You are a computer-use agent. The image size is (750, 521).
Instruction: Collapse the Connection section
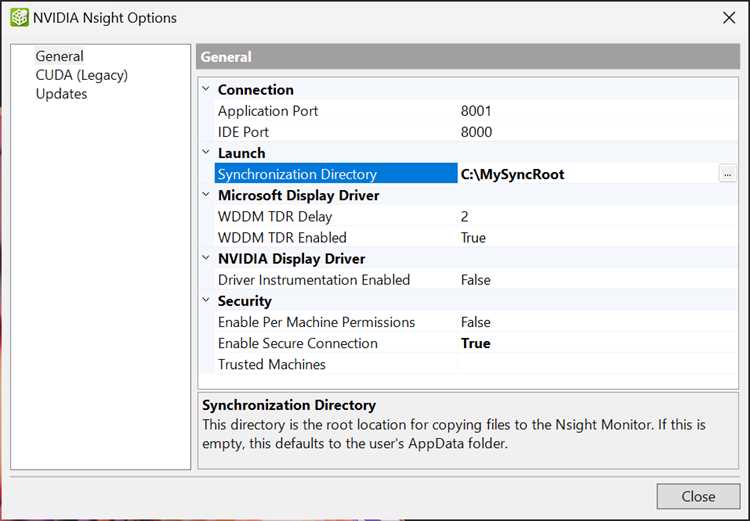(206, 89)
